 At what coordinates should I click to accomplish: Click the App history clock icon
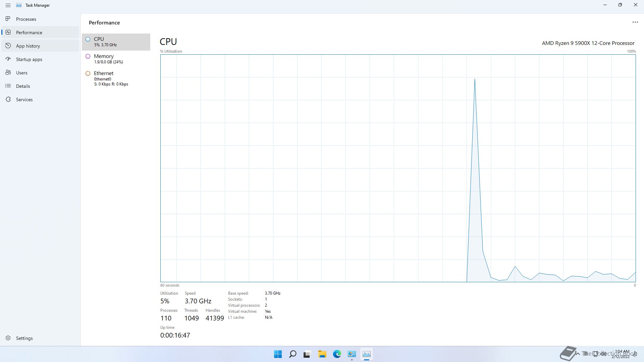tap(8, 46)
